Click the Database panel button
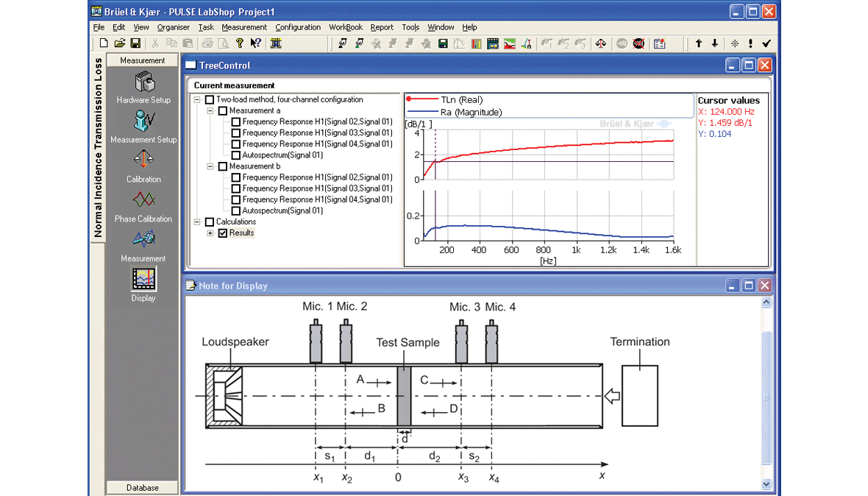The image size is (868, 496). [143, 487]
